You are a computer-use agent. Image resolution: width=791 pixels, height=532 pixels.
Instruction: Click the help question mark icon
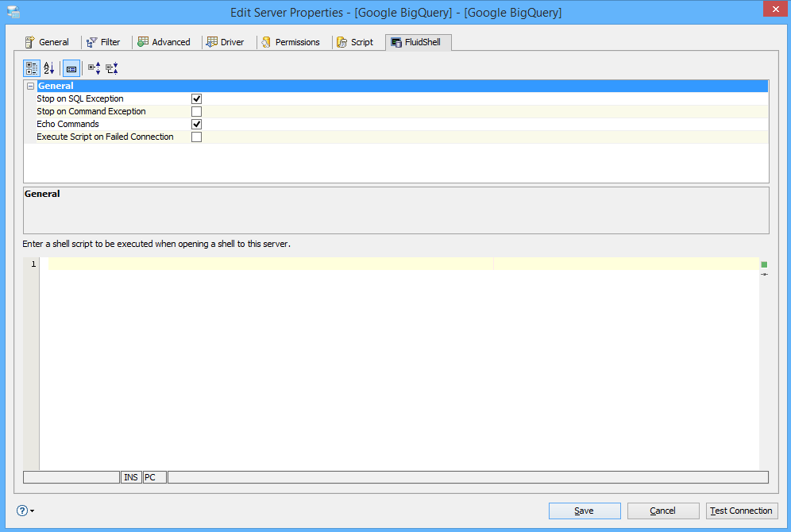coord(22,511)
